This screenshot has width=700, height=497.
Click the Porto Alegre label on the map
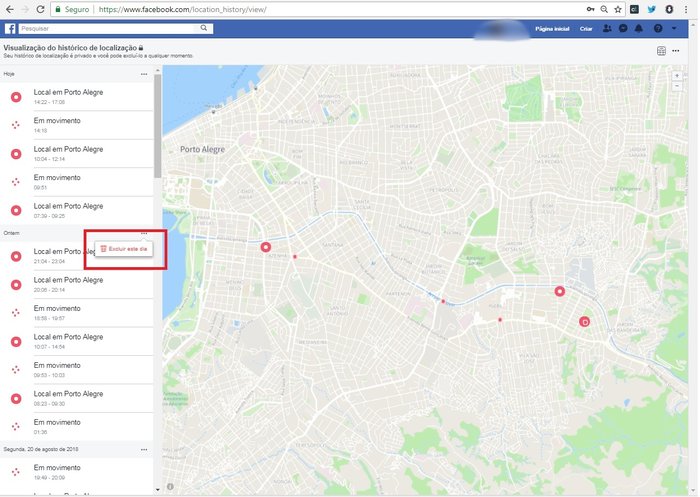[x=202, y=149]
